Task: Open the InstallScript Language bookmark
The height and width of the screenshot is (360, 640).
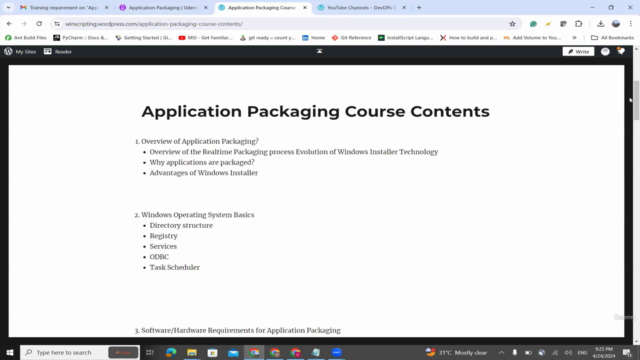Action: [405, 38]
